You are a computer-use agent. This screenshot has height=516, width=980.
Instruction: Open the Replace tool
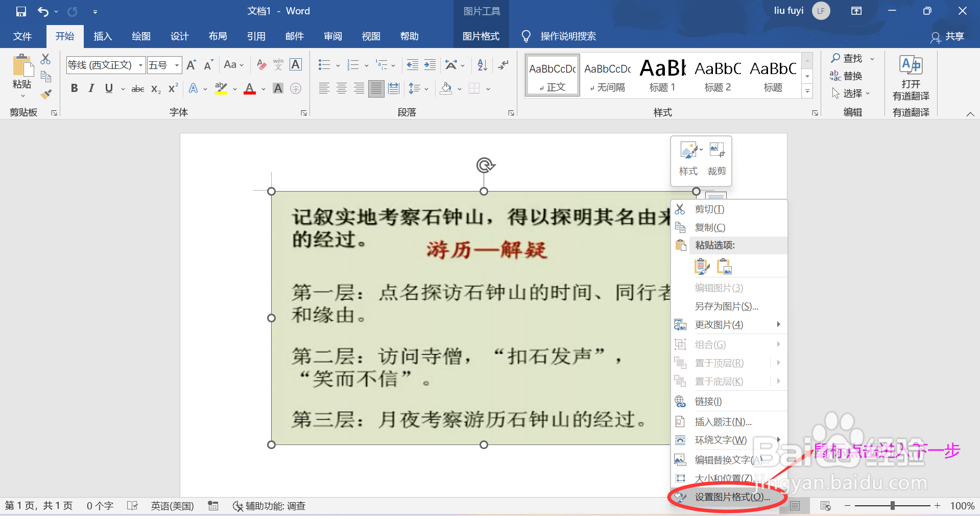[852, 76]
